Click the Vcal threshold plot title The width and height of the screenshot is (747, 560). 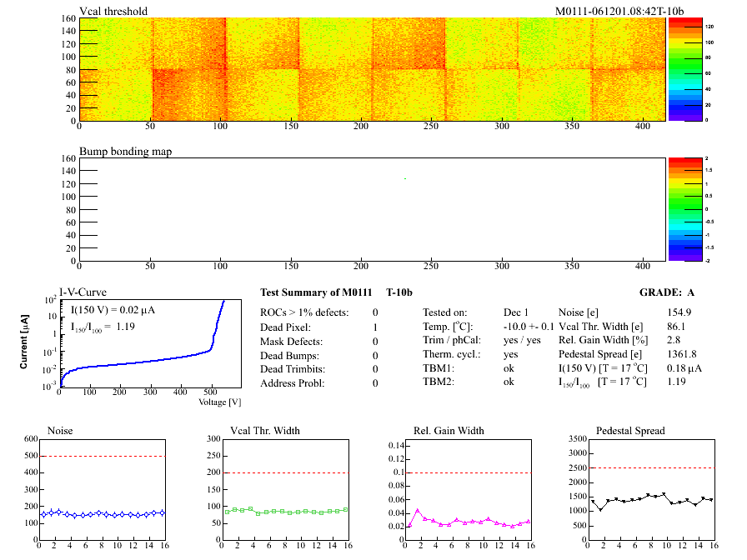coord(113,11)
